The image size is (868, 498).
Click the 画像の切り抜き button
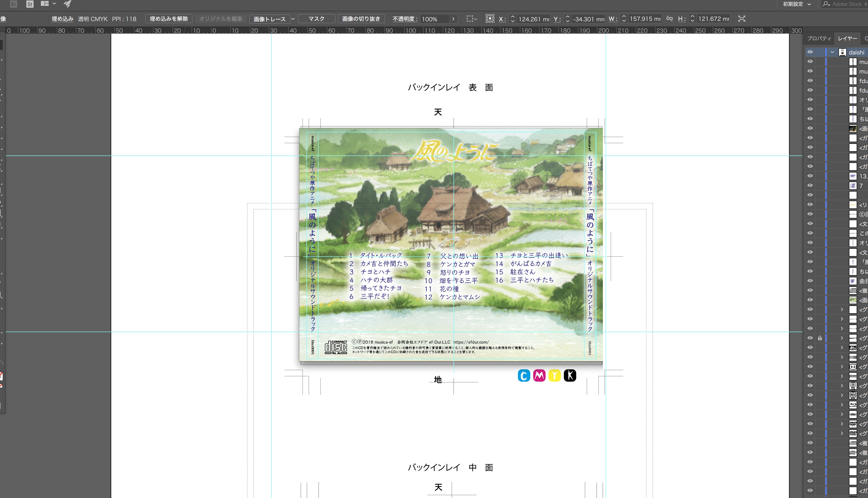point(361,19)
